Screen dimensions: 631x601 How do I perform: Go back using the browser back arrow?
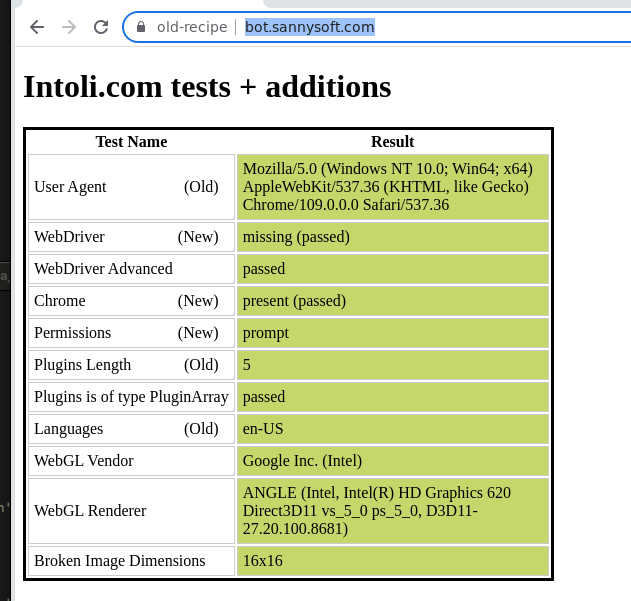(37, 27)
